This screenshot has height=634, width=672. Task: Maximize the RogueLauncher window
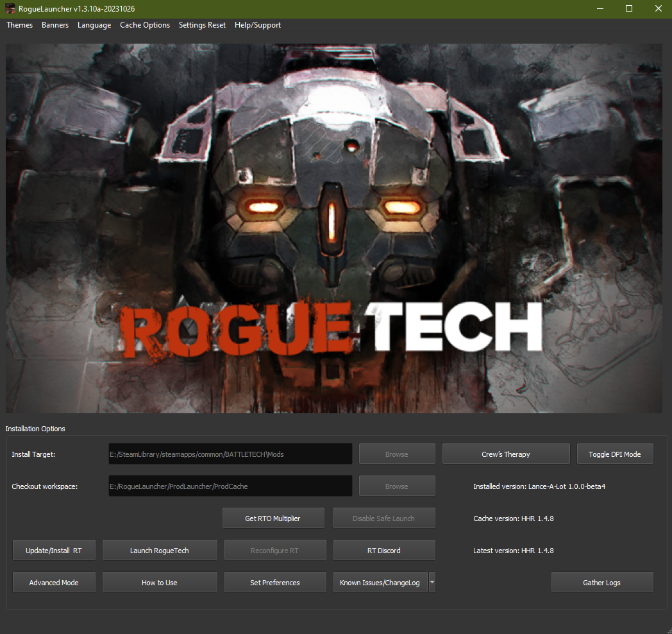[628, 8]
